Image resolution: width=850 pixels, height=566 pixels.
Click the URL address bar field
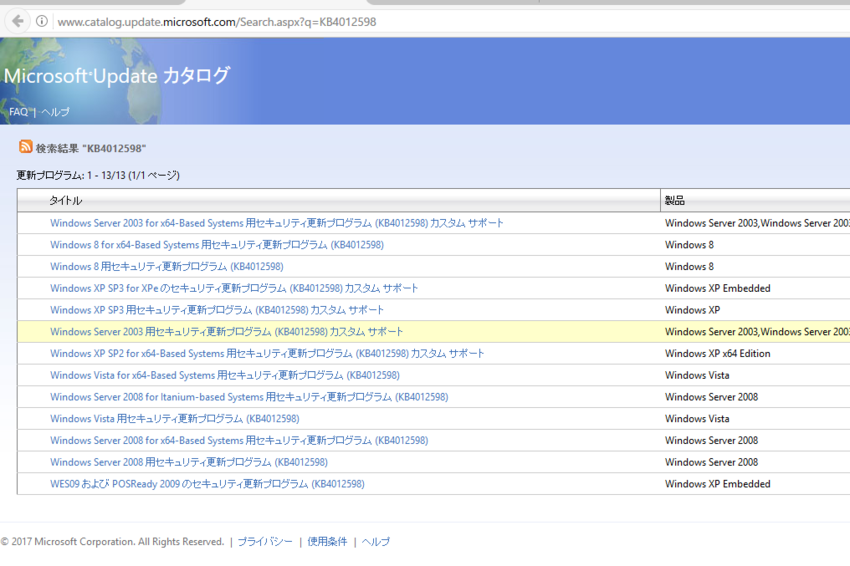pos(450,22)
